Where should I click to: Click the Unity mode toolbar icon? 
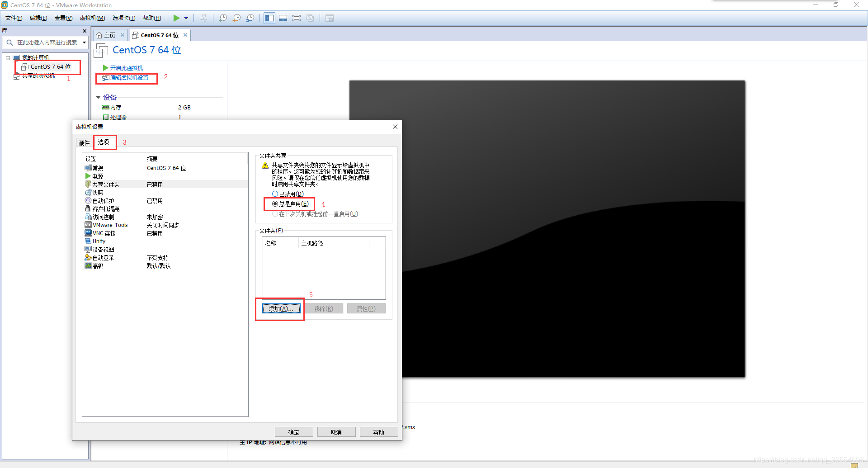click(310, 18)
